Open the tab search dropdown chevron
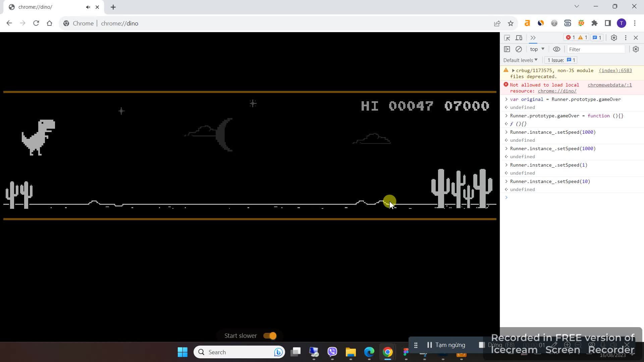644x362 pixels. click(577, 6)
